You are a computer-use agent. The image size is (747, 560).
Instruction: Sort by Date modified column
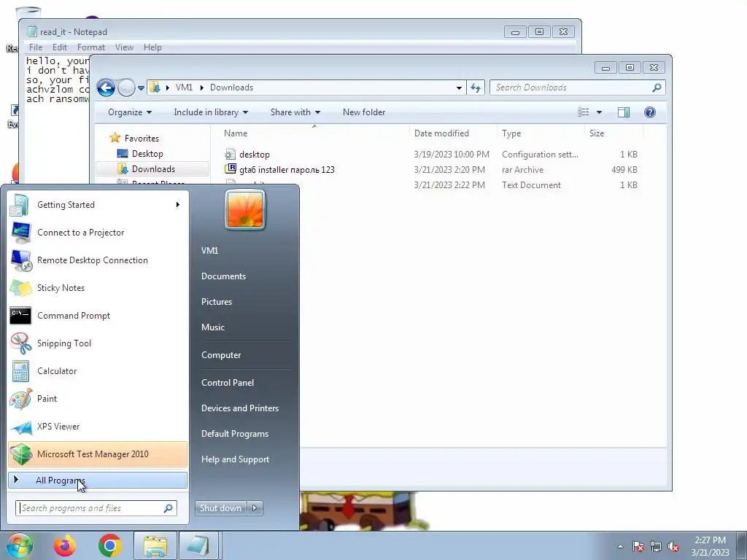(x=441, y=133)
